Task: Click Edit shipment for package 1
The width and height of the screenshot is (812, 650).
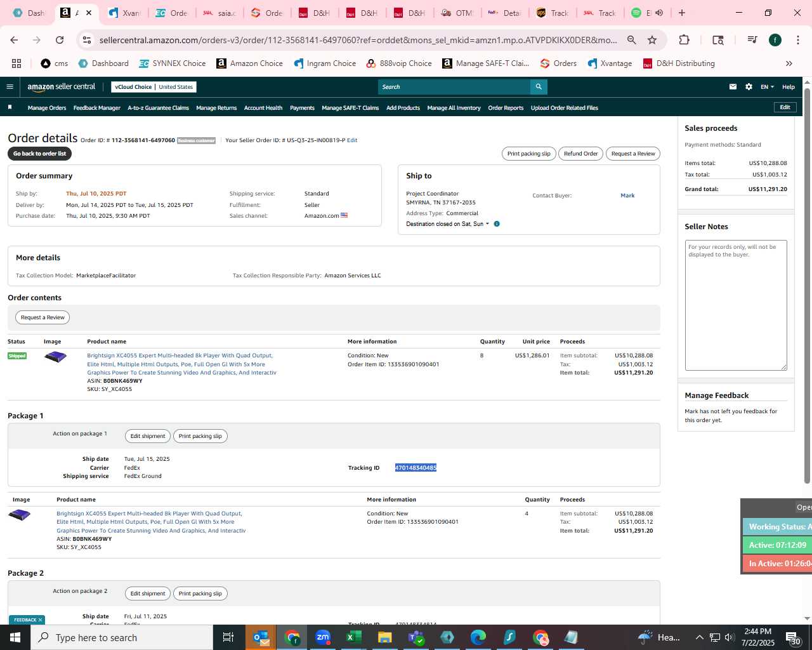Action: click(147, 436)
